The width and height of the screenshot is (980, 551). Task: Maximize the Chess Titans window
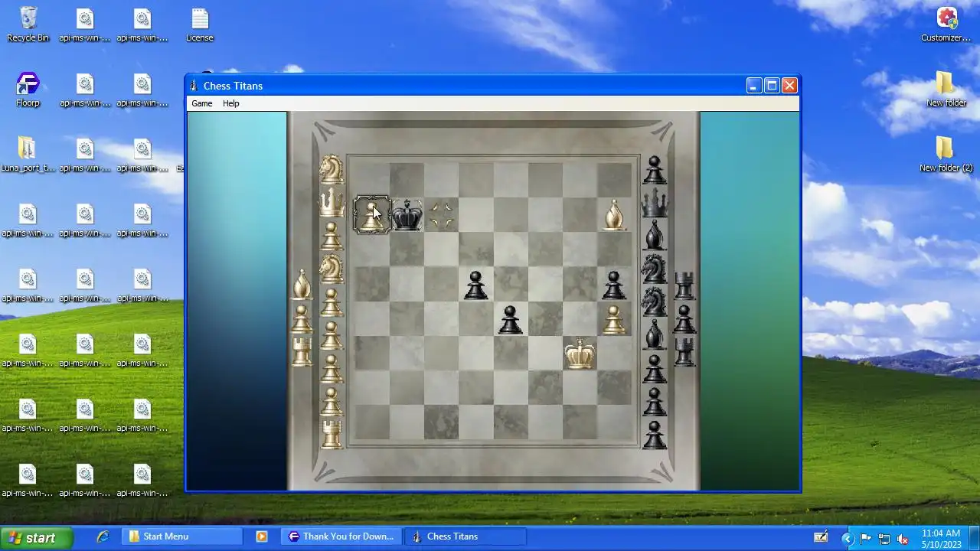pyautogui.click(x=772, y=86)
